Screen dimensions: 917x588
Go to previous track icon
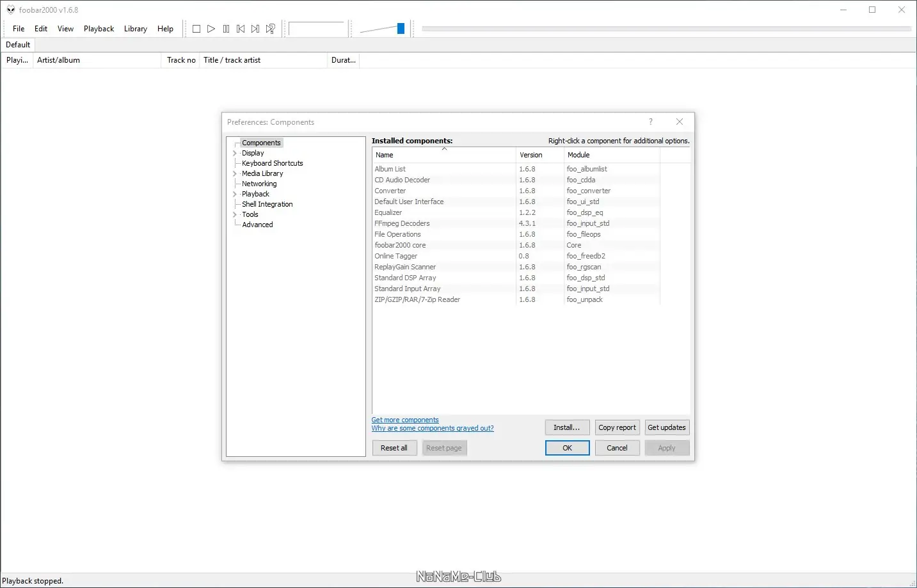[x=241, y=29]
